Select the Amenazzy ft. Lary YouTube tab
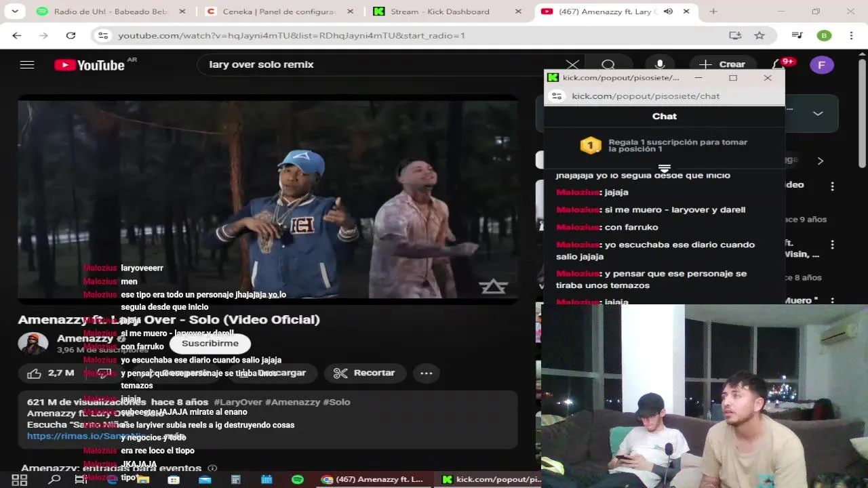 (607, 12)
